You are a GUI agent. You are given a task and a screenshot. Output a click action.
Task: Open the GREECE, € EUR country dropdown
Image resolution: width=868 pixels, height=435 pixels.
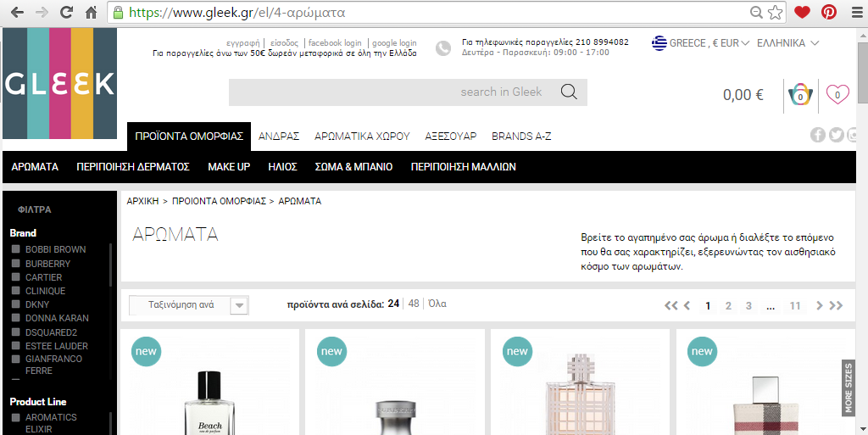(709, 43)
